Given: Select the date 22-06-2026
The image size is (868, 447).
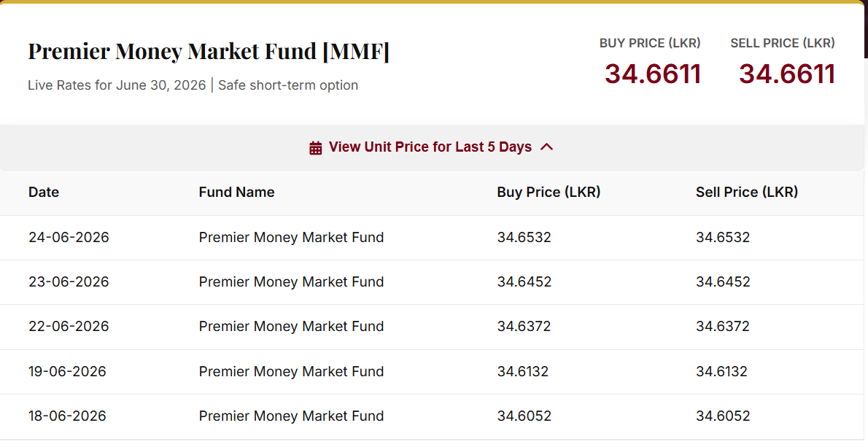Looking at the screenshot, I should [69, 327].
